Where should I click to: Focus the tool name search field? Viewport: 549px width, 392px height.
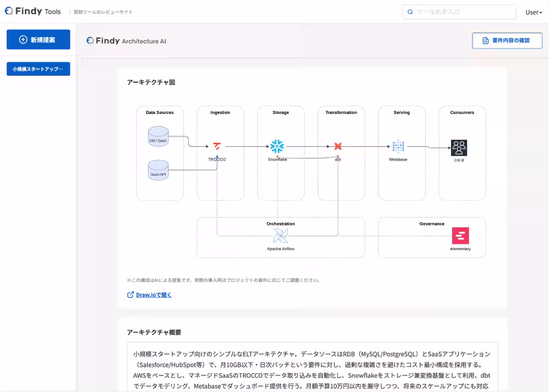459,12
